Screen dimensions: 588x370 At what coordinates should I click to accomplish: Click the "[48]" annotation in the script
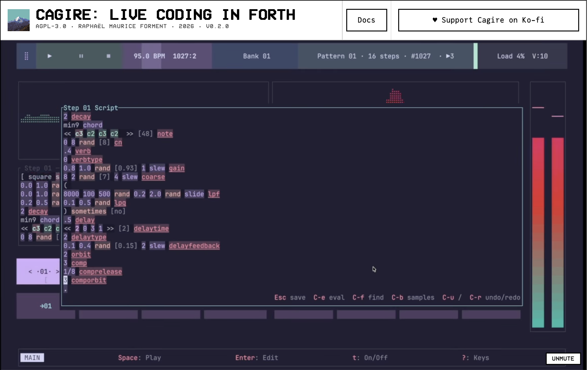145,134
